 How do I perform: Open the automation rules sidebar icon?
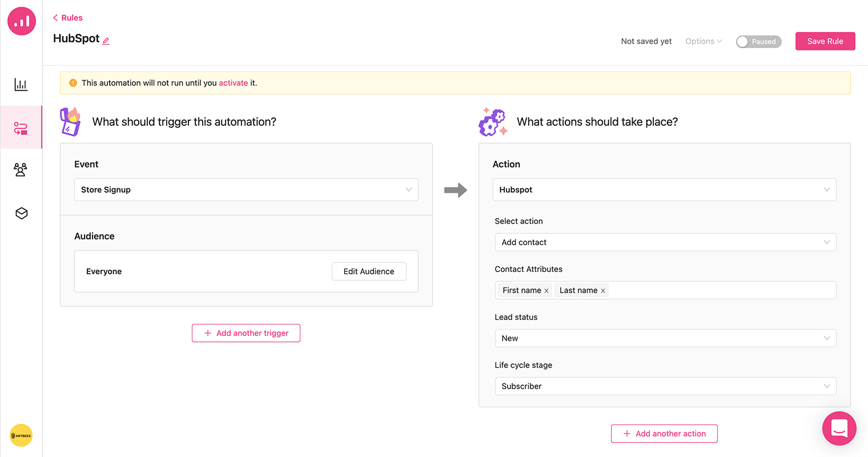(x=21, y=128)
